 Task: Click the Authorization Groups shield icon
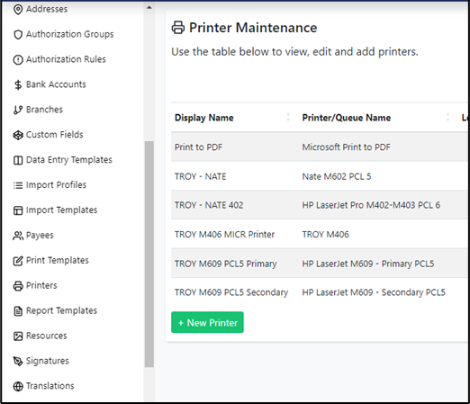click(x=18, y=34)
